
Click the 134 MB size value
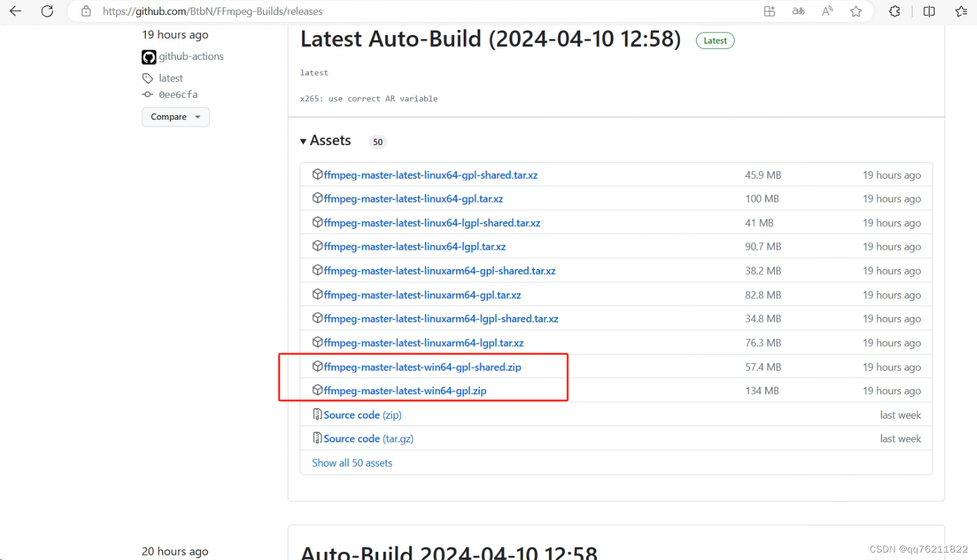[x=762, y=391]
